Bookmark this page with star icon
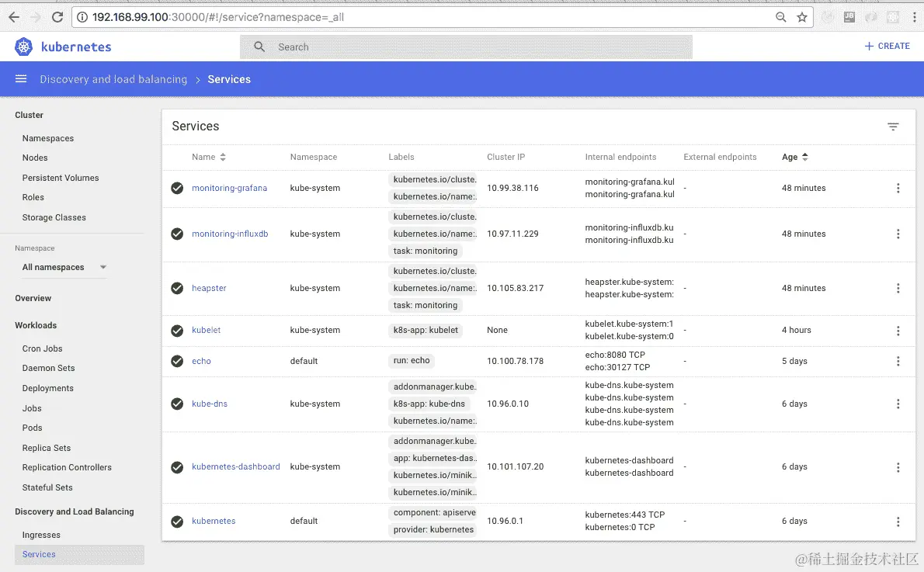The width and height of the screenshot is (924, 572). pos(801,17)
